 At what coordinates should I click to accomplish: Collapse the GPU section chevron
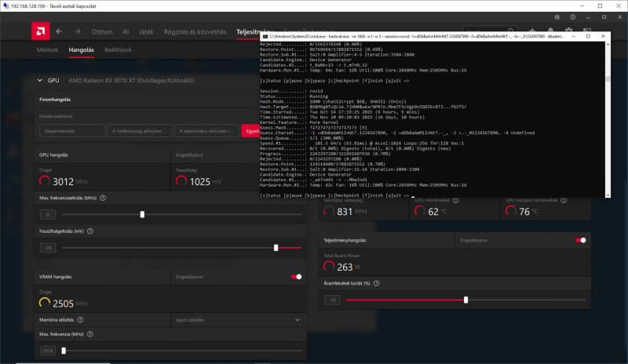[40, 81]
